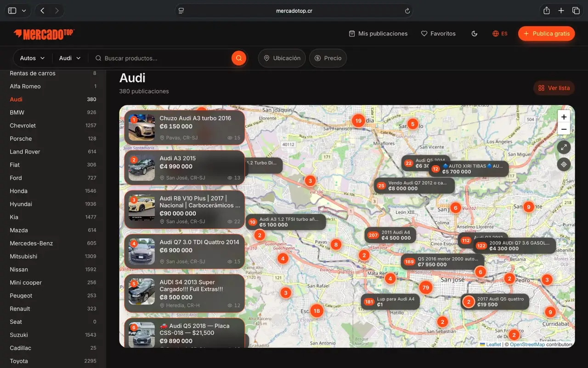
Task: Show Safari tab overview
Action: point(576,11)
